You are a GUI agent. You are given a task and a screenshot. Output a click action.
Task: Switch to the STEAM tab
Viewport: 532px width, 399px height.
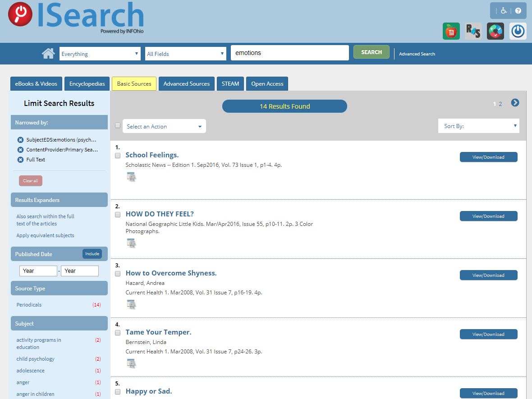(230, 84)
